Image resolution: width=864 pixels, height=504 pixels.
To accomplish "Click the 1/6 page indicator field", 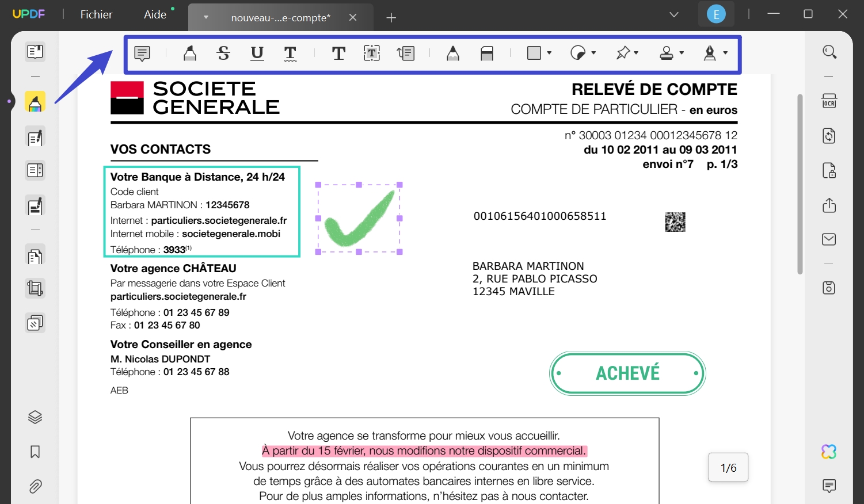I will [x=728, y=467].
